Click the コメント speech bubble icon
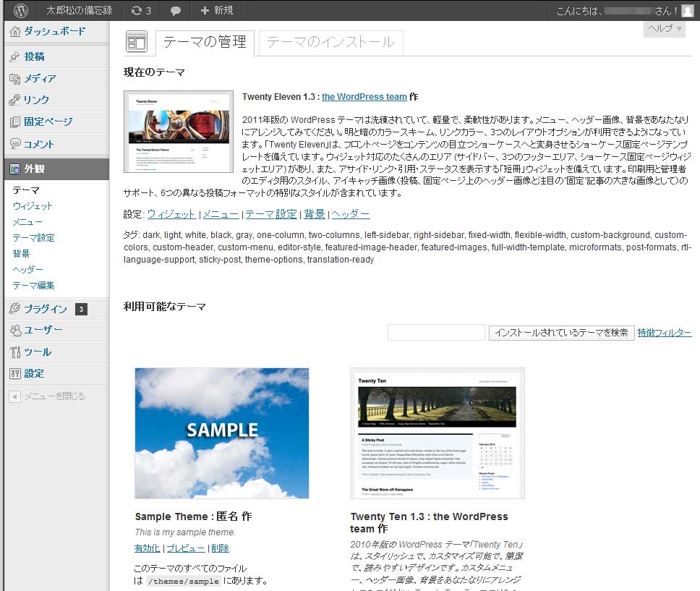 click(14, 144)
